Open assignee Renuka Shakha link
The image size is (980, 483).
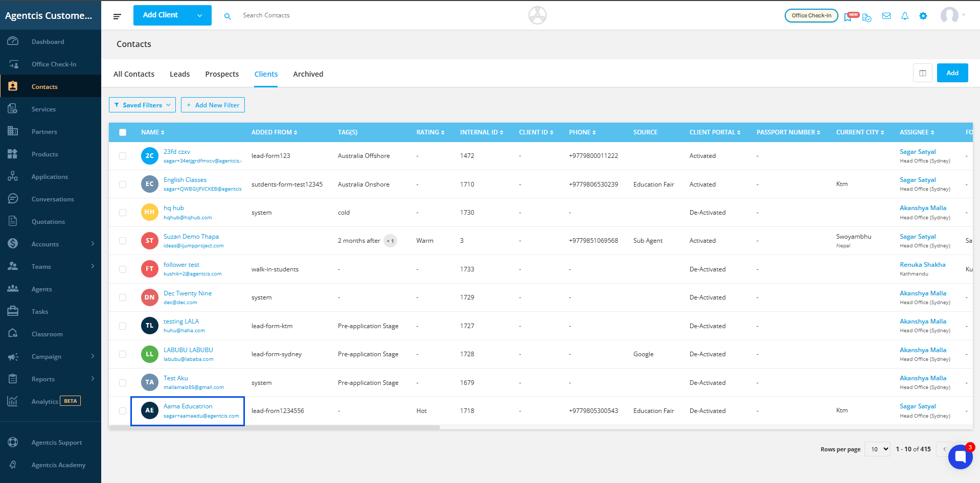click(x=923, y=265)
